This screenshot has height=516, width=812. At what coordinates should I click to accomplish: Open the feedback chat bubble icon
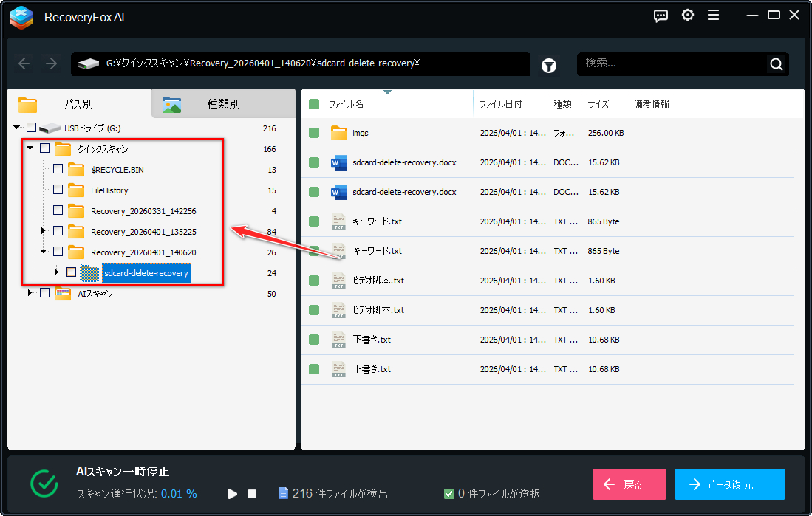pyautogui.click(x=661, y=16)
